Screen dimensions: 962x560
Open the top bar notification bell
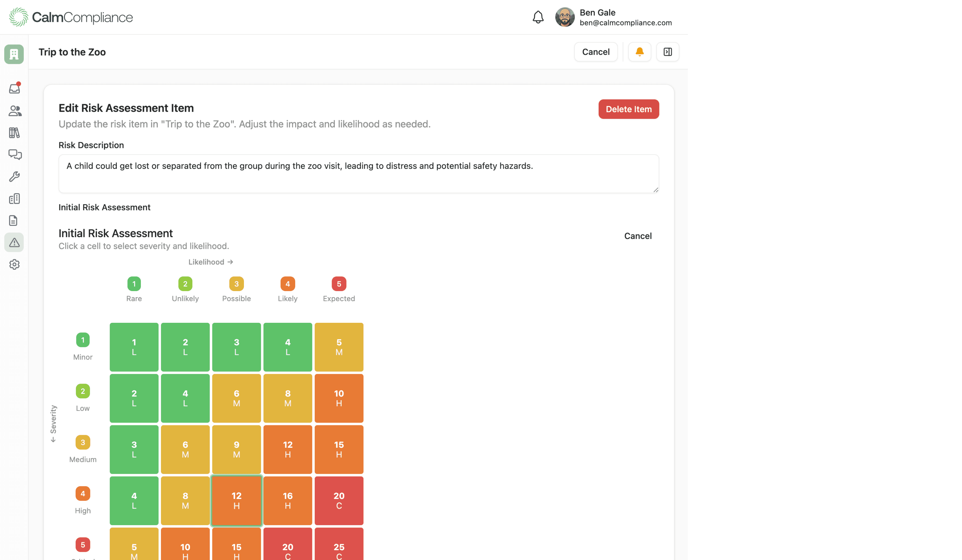tap(538, 17)
